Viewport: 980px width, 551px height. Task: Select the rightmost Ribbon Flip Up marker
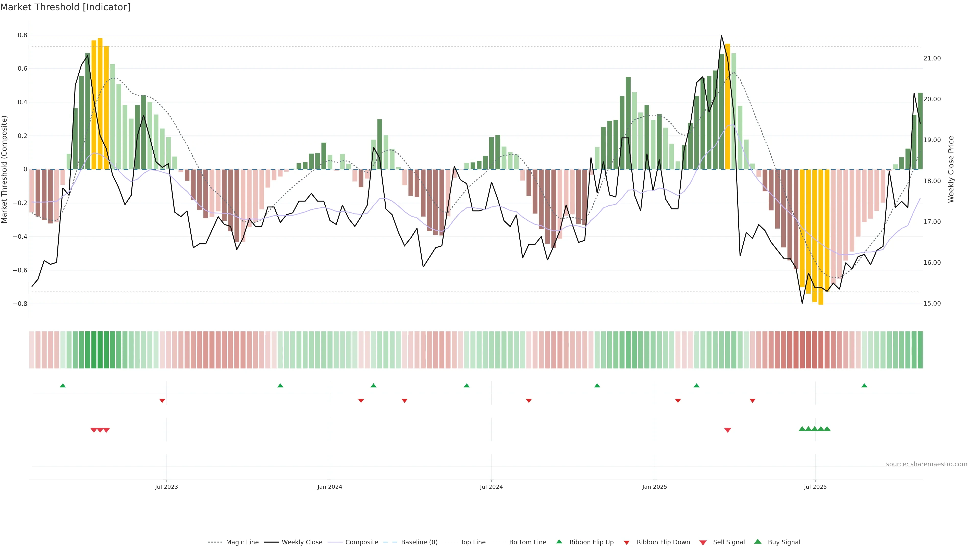pyautogui.click(x=864, y=386)
